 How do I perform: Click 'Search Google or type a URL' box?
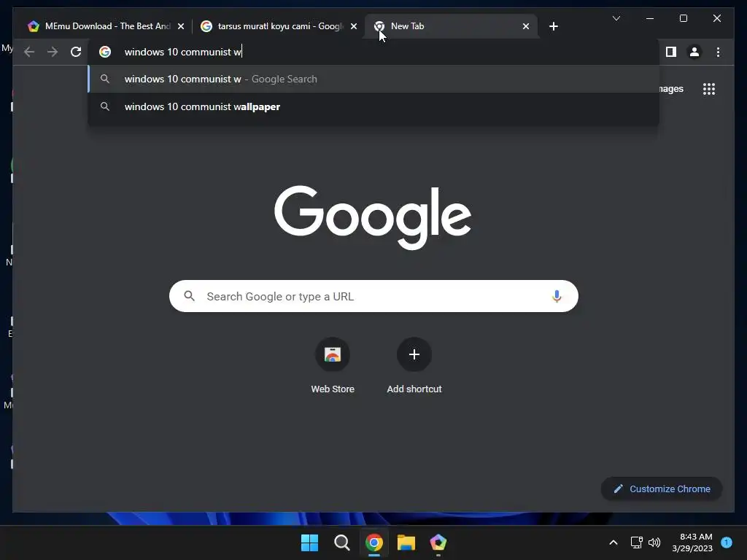pyautogui.click(x=373, y=296)
